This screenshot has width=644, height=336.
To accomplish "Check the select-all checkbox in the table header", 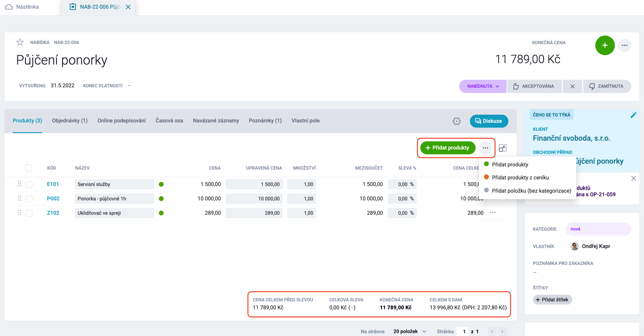I will pyautogui.click(x=29, y=168).
